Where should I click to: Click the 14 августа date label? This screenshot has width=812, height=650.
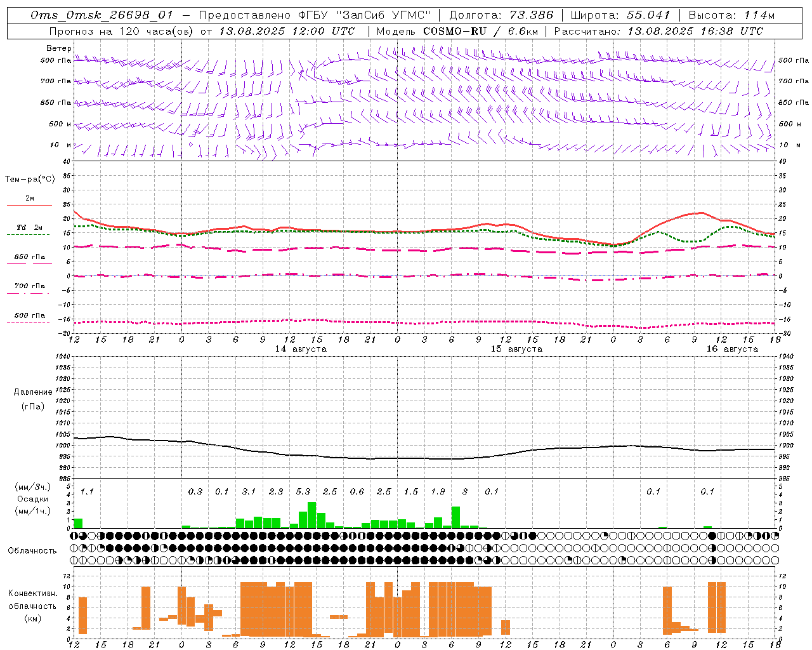pyautogui.click(x=301, y=349)
